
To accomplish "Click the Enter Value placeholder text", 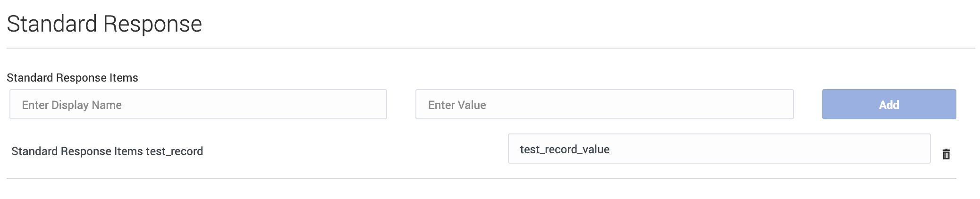I will click(x=456, y=105).
